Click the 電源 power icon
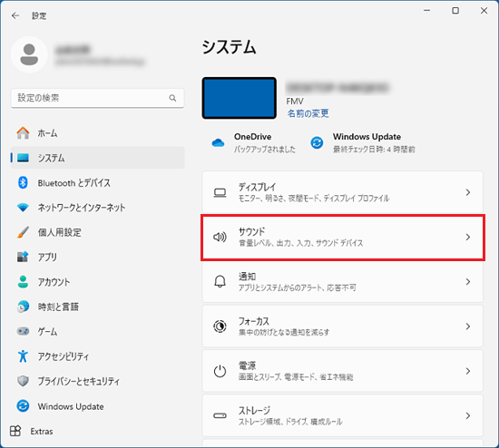The image size is (499, 448). pos(220,371)
